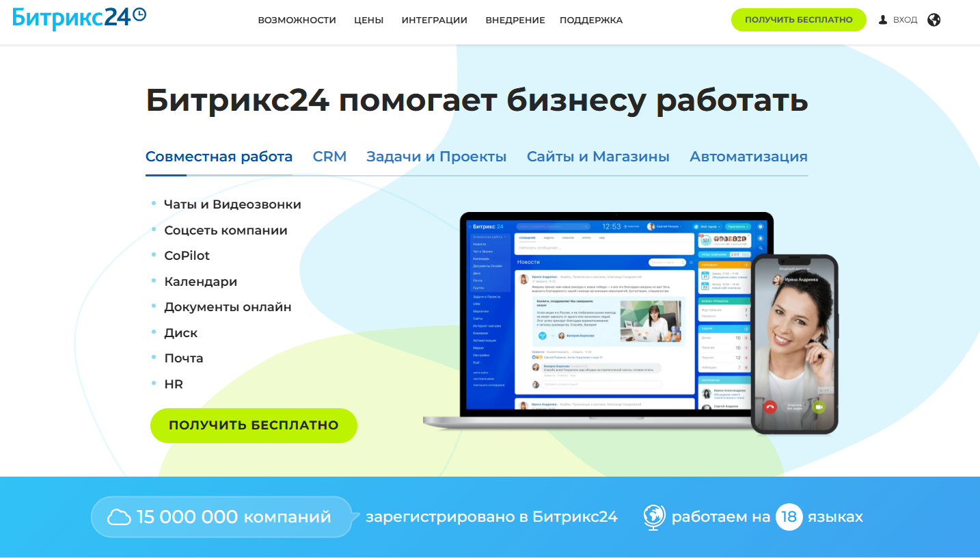The width and height of the screenshot is (980, 558).
Task: Open the Внедрение menu item
Action: click(515, 20)
